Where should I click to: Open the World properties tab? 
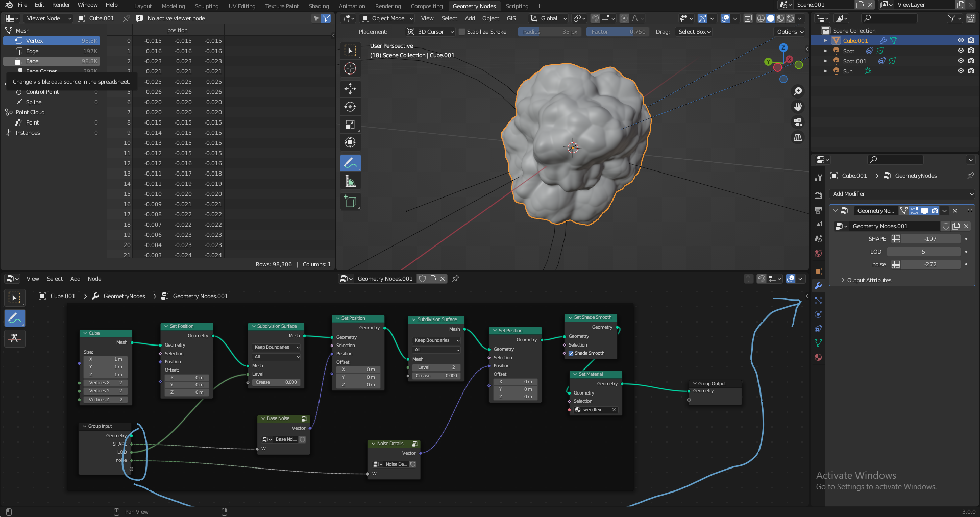click(818, 253)
